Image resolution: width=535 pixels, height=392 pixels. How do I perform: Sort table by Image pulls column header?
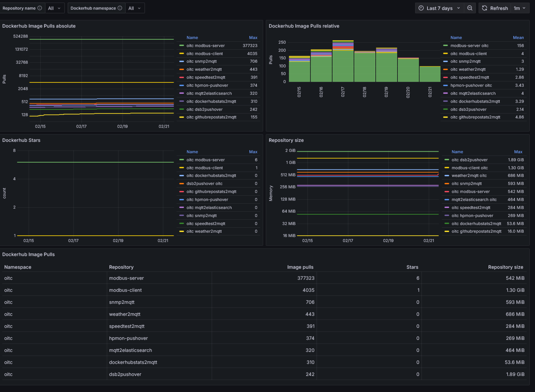point(300,267)
